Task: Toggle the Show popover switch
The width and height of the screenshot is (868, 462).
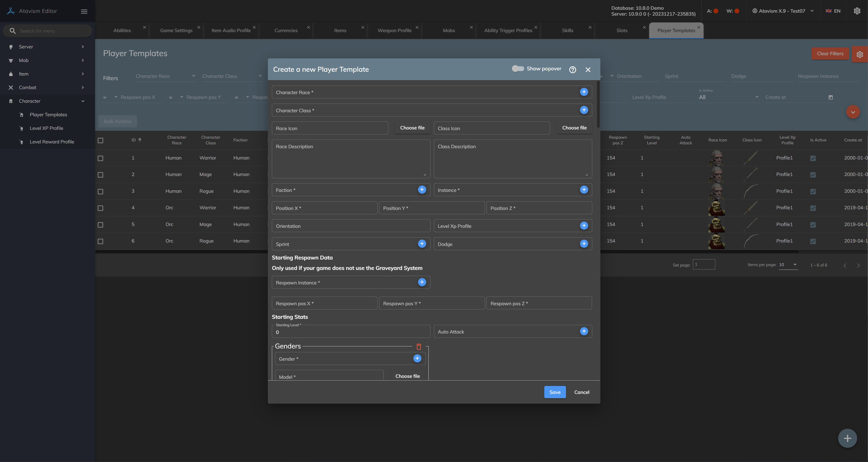Action: click(x=518, y=69)
